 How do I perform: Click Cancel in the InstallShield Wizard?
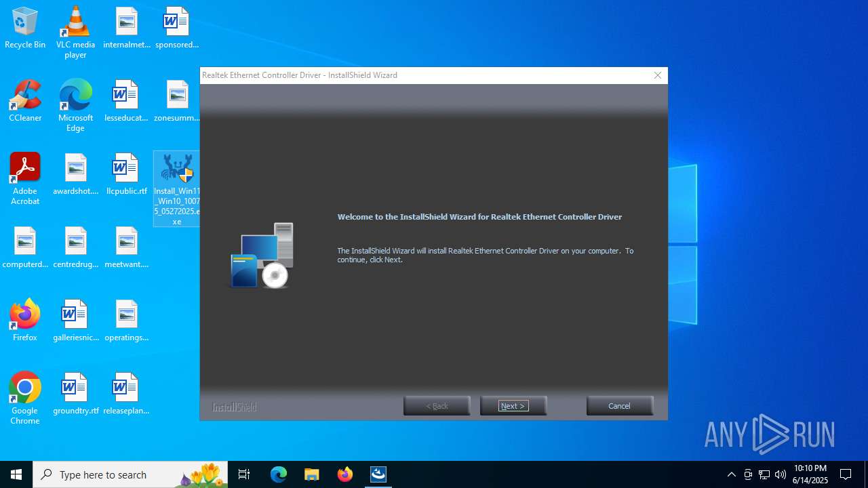coord(619,406)
